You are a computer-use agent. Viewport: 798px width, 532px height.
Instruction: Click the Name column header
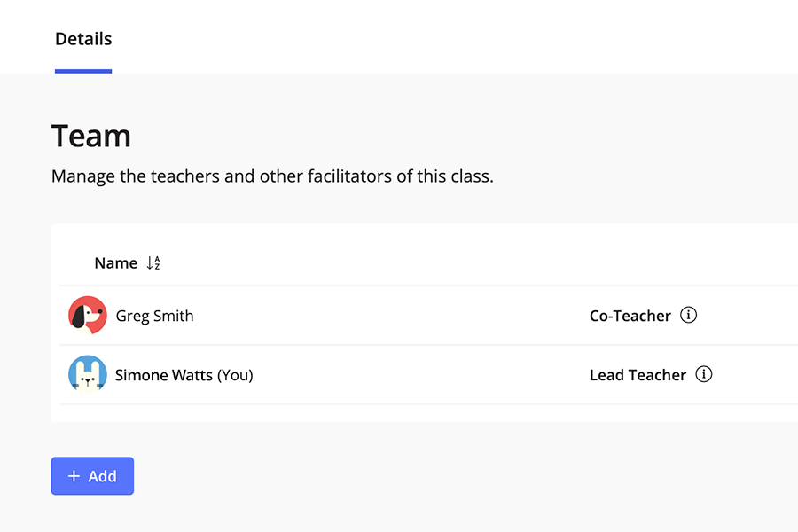[115, 262]
